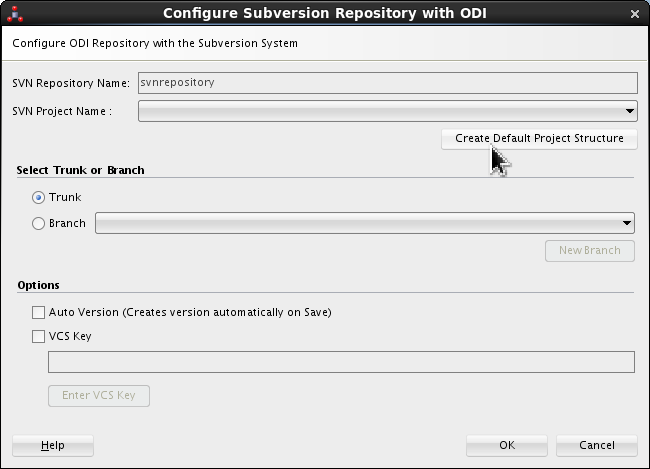Click the Auto Version option label
650x469 pixels.
point(190,312)
